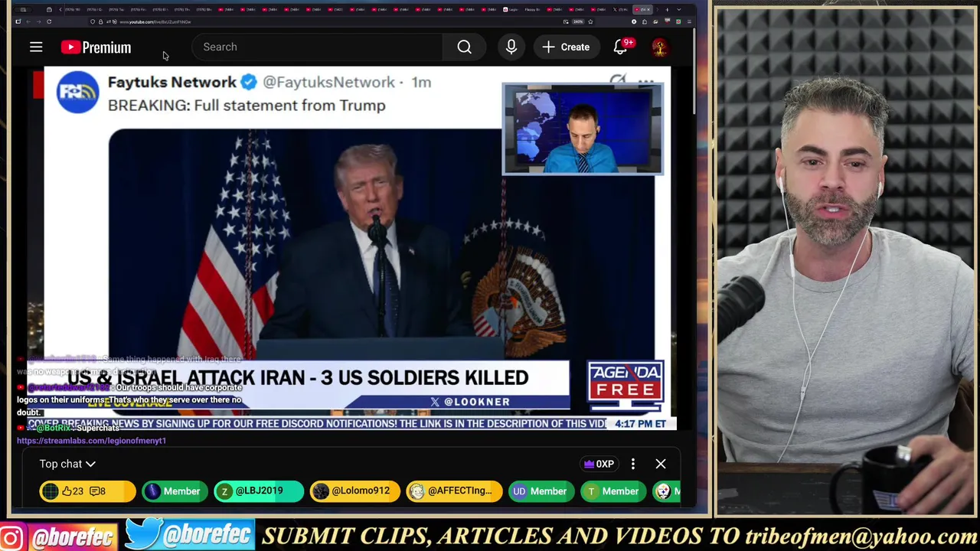Click the @LOOKNER X handle
The width and height of the screenshot is (980, 551).
pos(470,402)
